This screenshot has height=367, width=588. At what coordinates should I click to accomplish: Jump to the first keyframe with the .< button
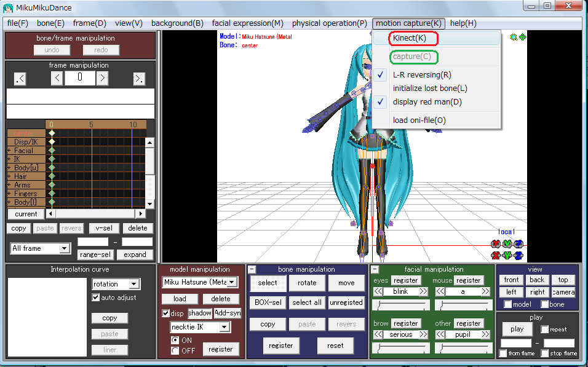20,79
